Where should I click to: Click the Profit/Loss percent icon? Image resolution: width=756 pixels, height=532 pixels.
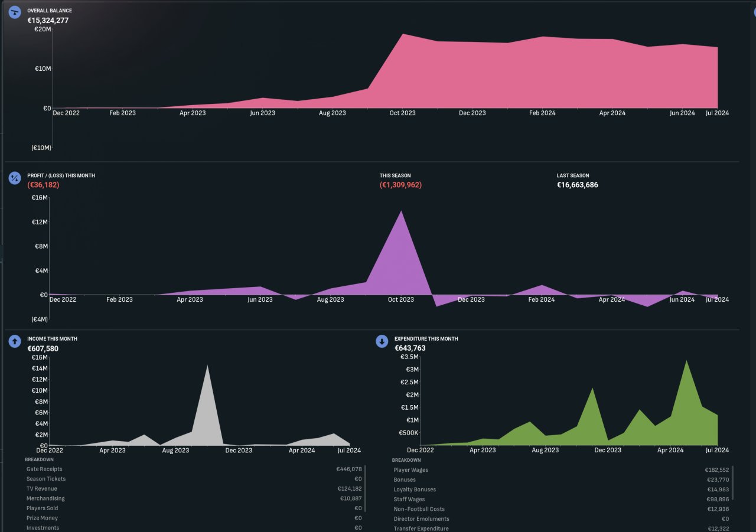15,178
